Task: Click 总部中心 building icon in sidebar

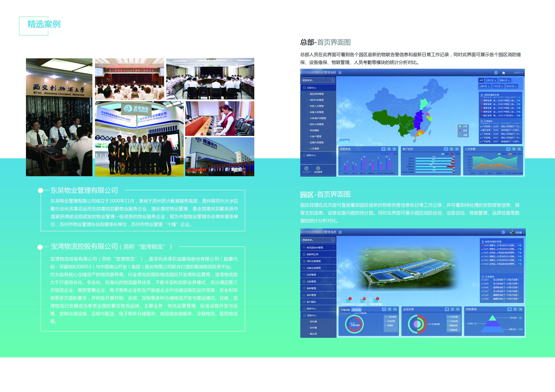Action: pos(304,88)
